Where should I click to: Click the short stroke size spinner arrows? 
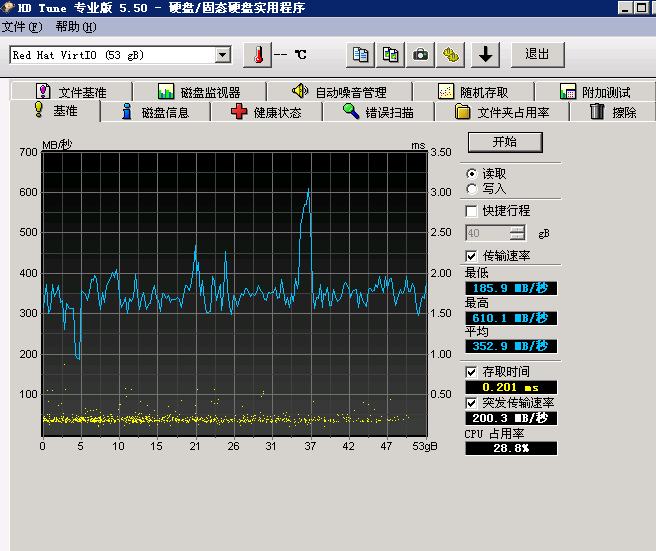coord(517,233)
